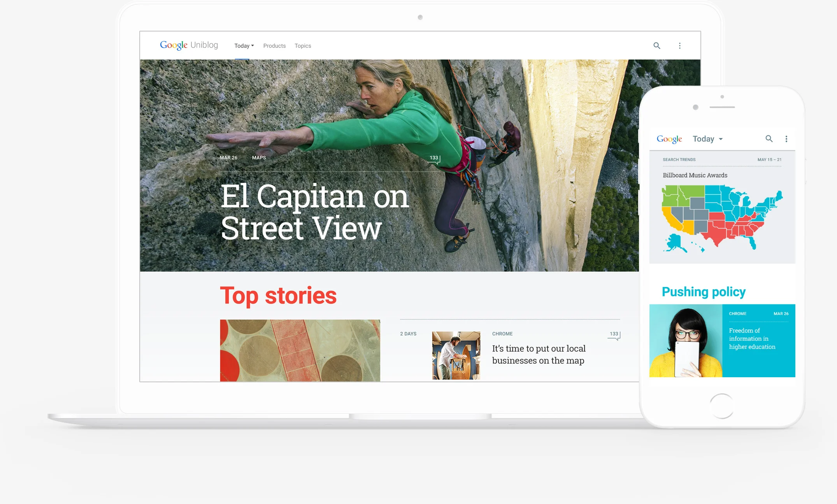Expand the Today dropdown in desktop nav
Image resolution: width=837 pixels, height=504 pixels.
[244, 46]
